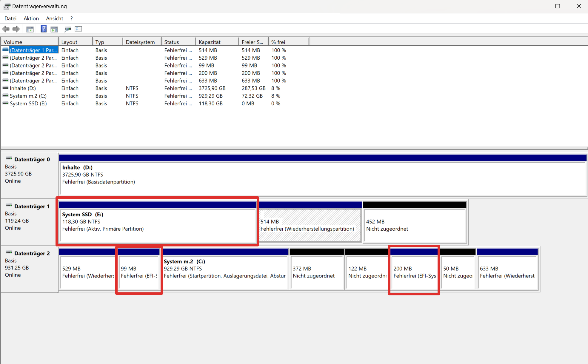Open the Ansicht menu
Screen dimensions: 588x364
pyautogui.click(x=54, y=18)
